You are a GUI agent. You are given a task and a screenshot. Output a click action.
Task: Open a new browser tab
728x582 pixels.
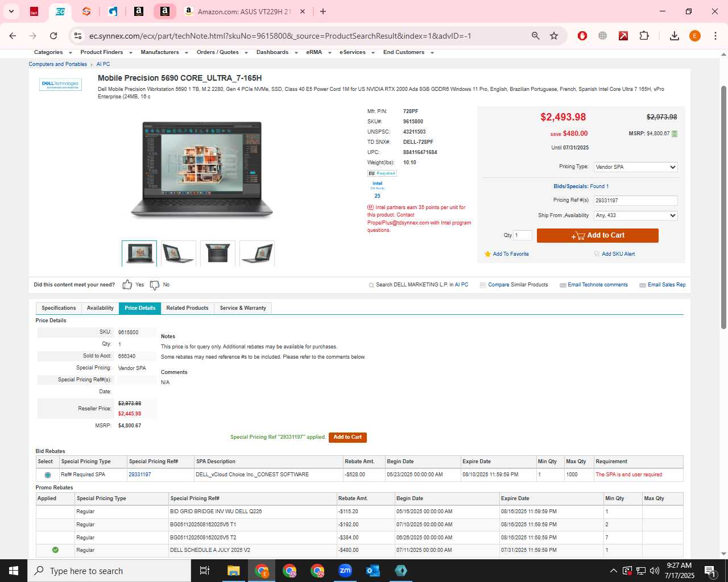pos(323,11)
